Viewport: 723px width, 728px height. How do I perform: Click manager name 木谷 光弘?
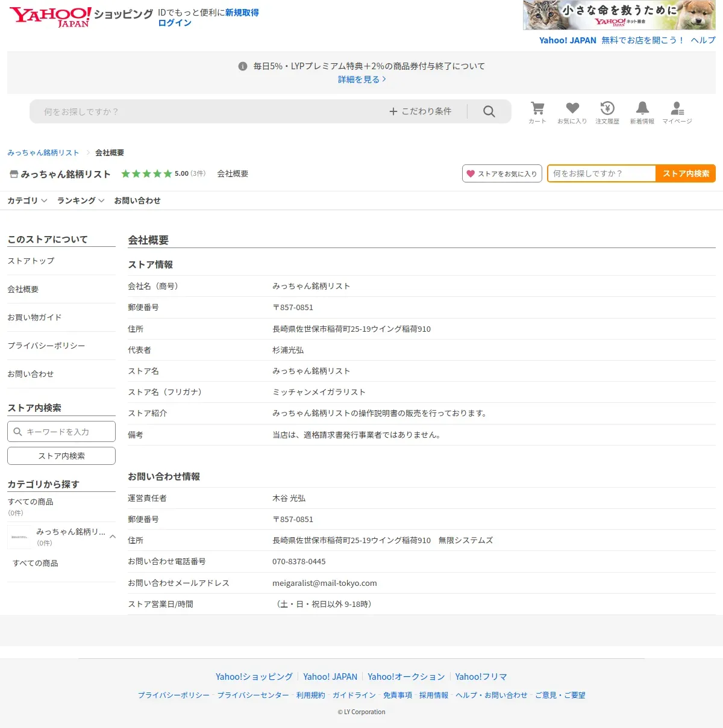[289, 498]
